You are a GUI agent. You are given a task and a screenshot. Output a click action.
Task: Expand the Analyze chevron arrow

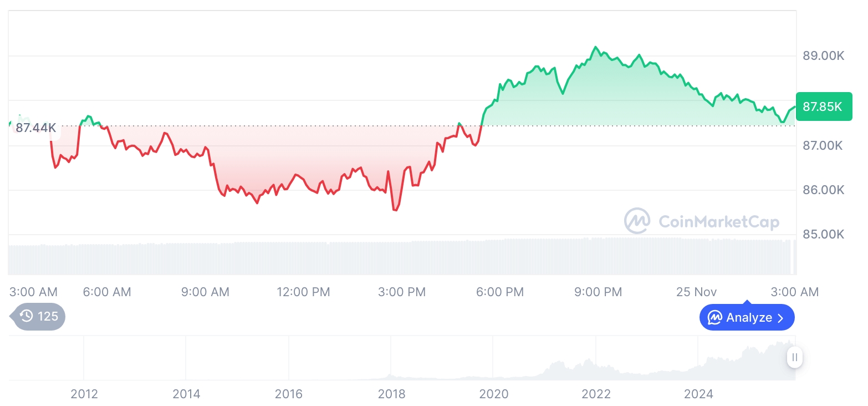click(780, 318)
